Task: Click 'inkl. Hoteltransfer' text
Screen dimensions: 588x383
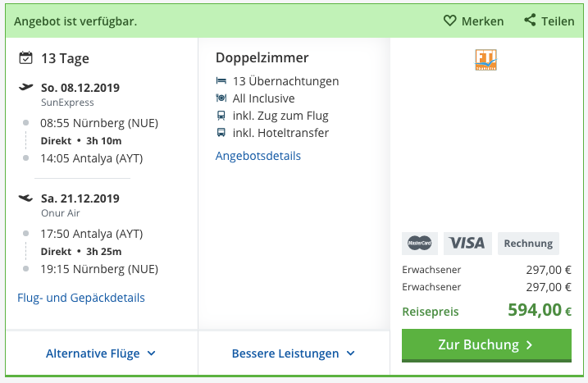Action: coord(280,133)
